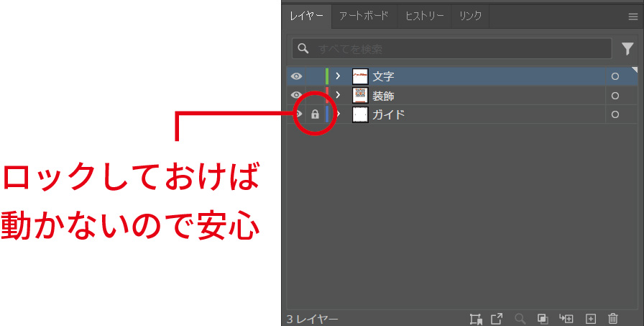
Task: Switch to the ヒストリー tab
Action: 424,15
